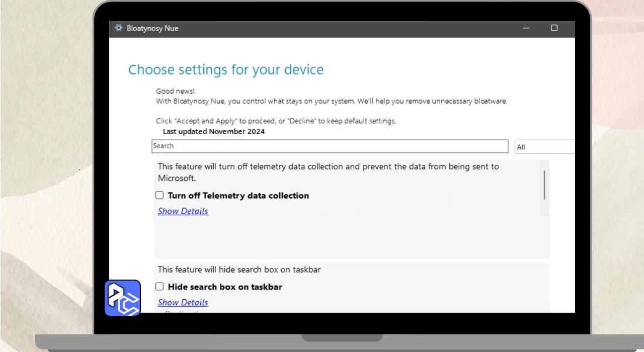Open Show Details link under Telemetry data collection
This screenshot has width=644, height=352.
[x=183, y=211]
